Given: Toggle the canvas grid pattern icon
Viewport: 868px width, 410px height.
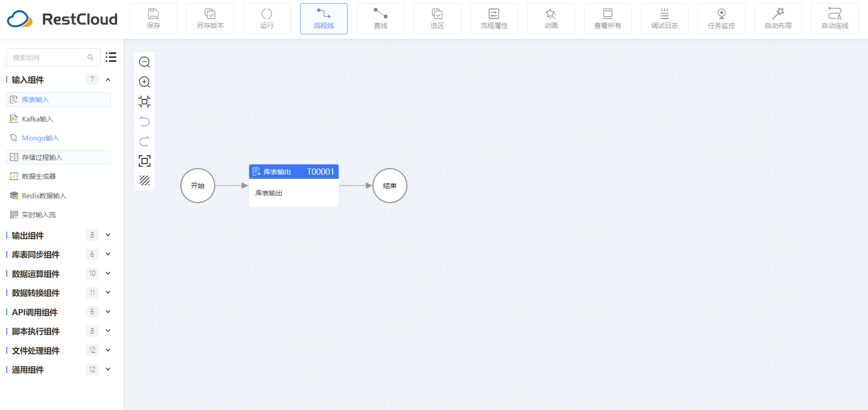Looking at the screenshot, I should pos(145,181).
